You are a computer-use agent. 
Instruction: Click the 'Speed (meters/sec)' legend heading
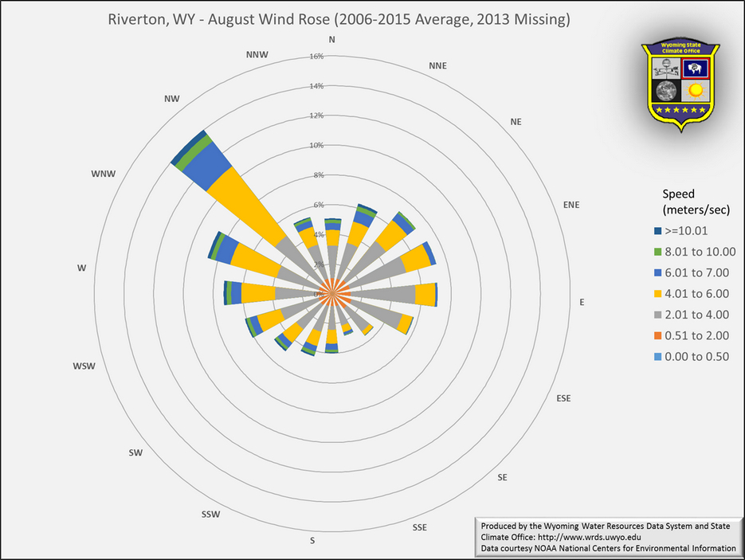(696, 202)
